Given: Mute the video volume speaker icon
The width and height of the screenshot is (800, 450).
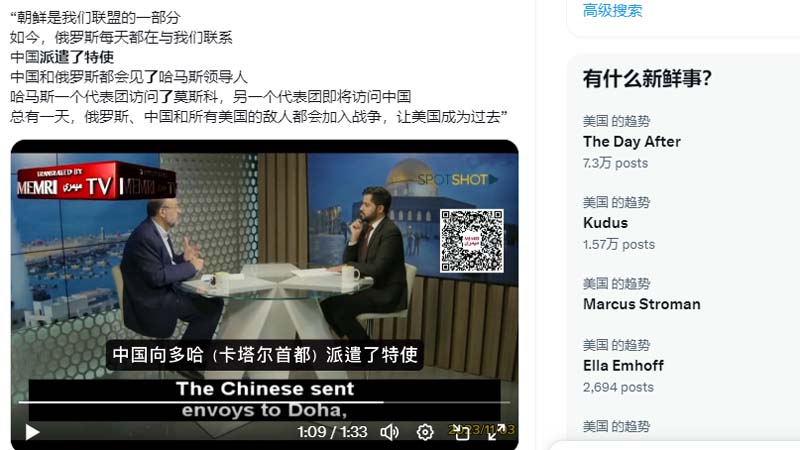Looking at the screenshot, I should 389,432.
